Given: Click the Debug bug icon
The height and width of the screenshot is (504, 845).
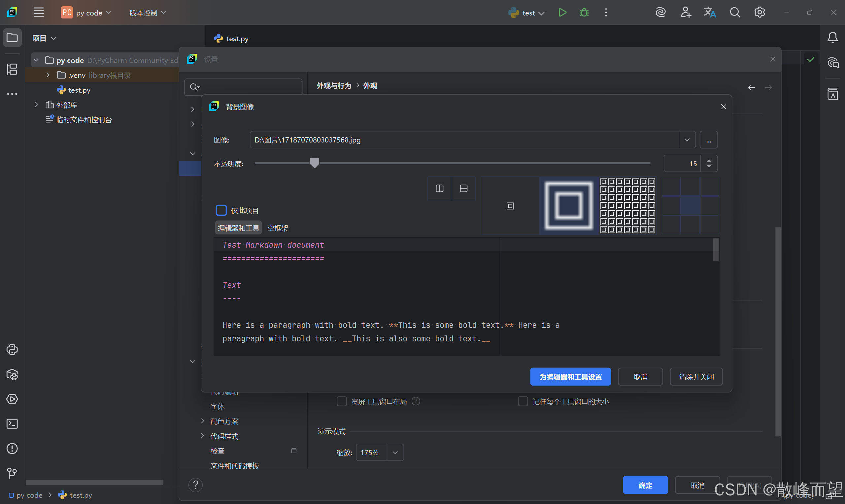Looking at the screenshot, I should tap(584, 13).
